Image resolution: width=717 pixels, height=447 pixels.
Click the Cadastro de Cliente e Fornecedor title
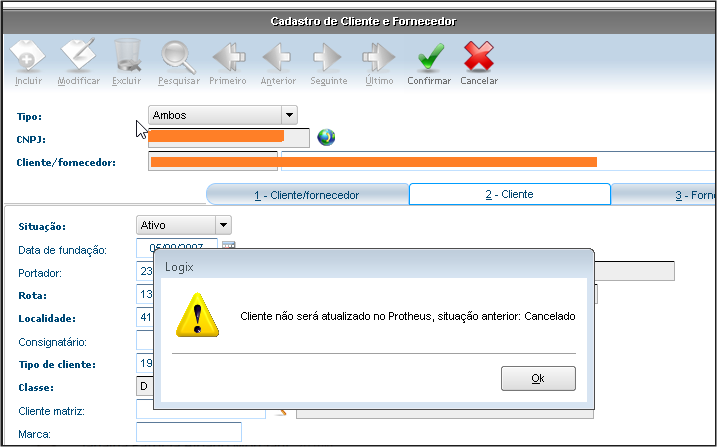tap(363, 21)
